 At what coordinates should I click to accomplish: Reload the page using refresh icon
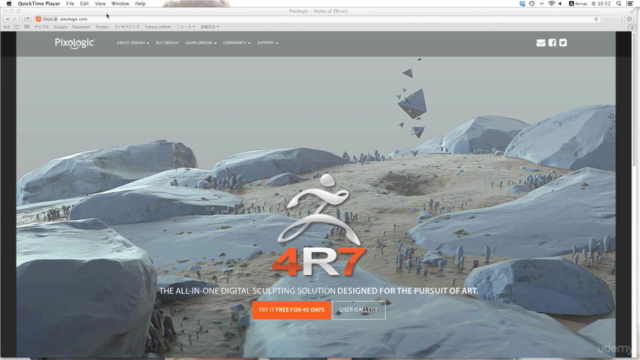coord(596,19)
